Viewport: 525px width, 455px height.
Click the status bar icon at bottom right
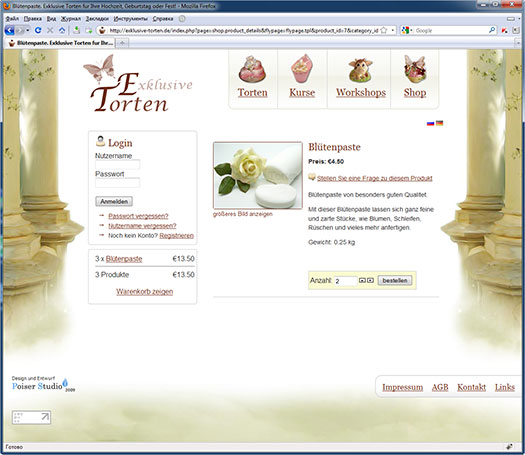pos(510,447)
